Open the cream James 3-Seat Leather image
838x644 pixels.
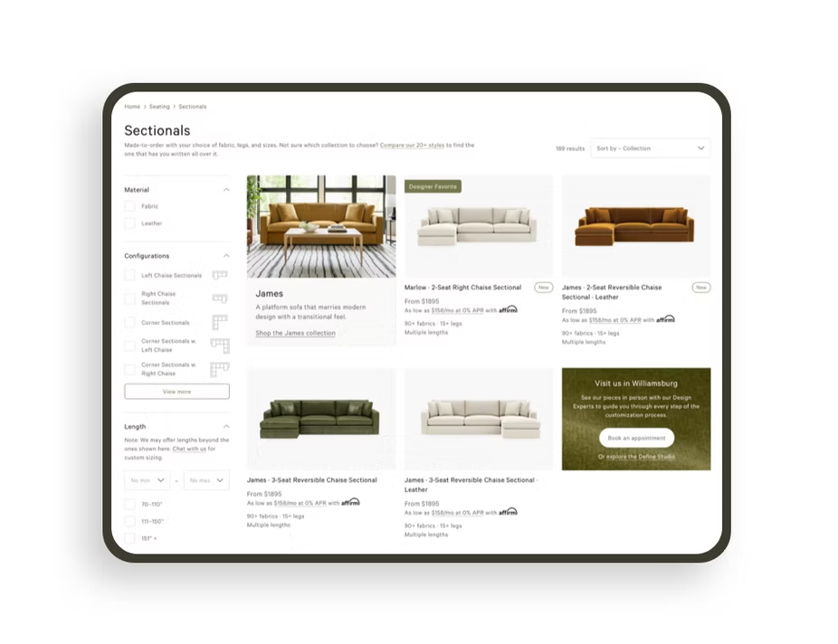click(479, 419)
